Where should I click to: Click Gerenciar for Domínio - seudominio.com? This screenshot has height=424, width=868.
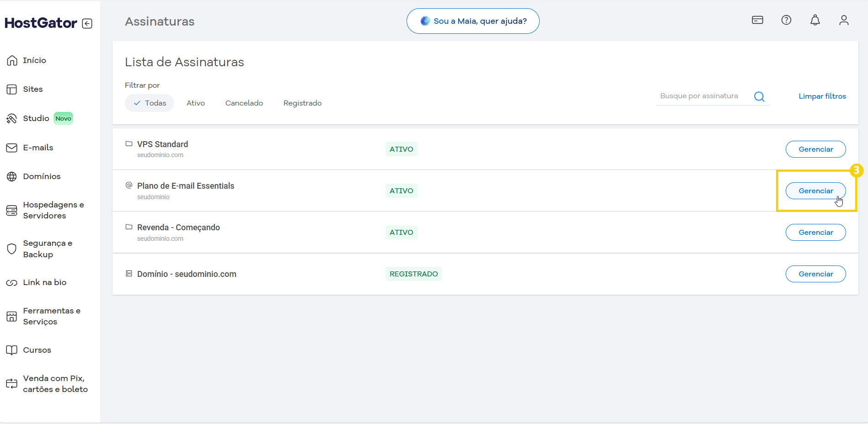coord(815,274)
